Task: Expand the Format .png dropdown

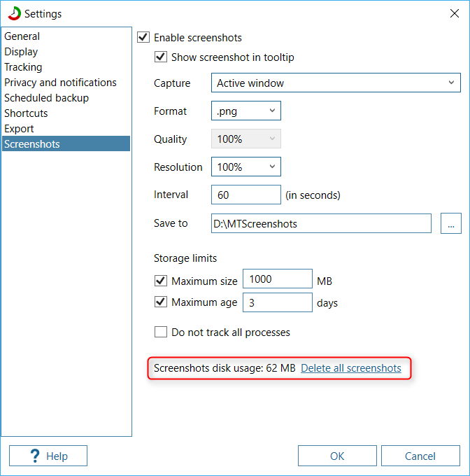Action: point(246,111)
